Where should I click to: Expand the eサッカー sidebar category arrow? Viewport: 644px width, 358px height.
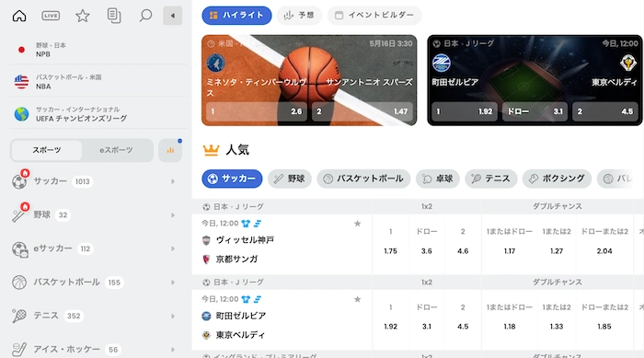click(x=173, y=248)
